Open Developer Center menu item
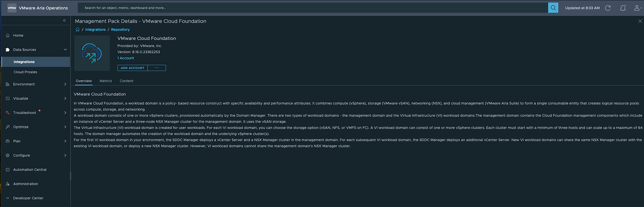Image resolution: width=644 pixels, height=207 pixels. [28, 198]
